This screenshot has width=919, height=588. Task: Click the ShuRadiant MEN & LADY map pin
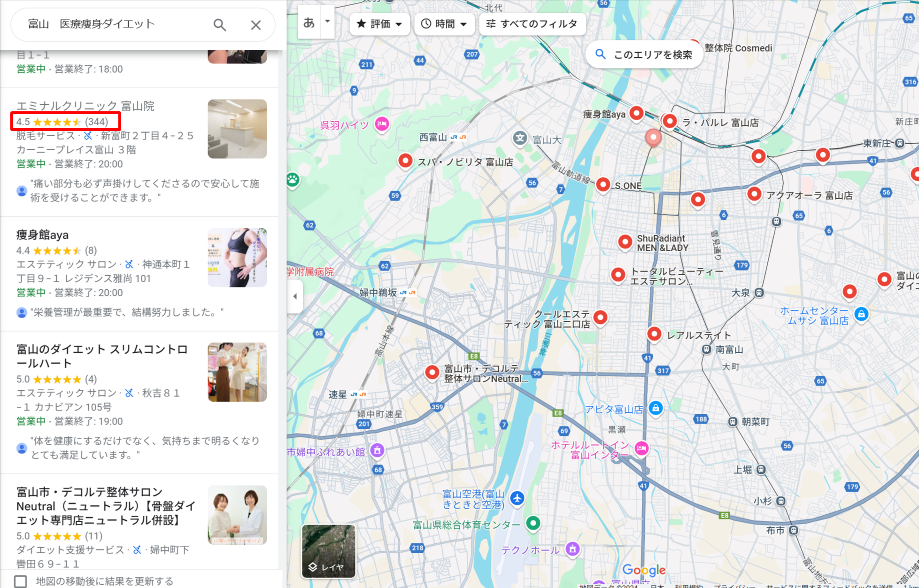click(625, 242)
